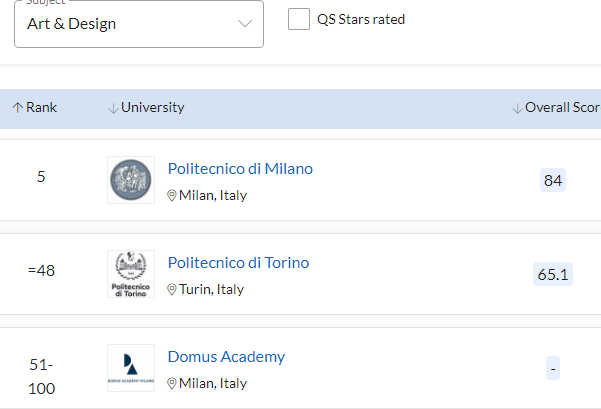Sort table by the University header

click(152, 108)
